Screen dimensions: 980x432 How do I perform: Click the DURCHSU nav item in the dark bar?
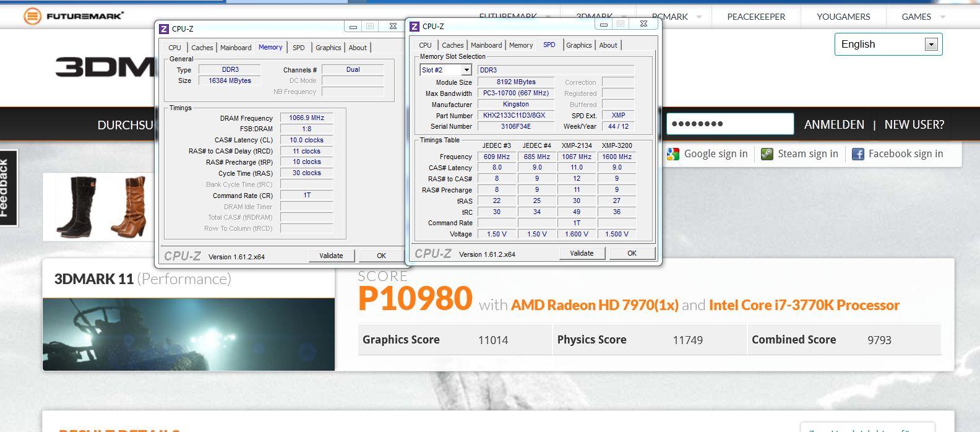[126, 125]
